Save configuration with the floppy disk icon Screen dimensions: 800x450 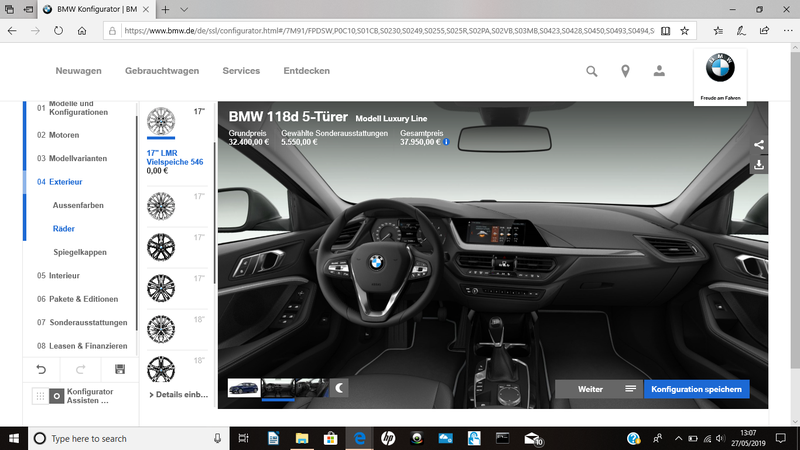click(120, 369)
